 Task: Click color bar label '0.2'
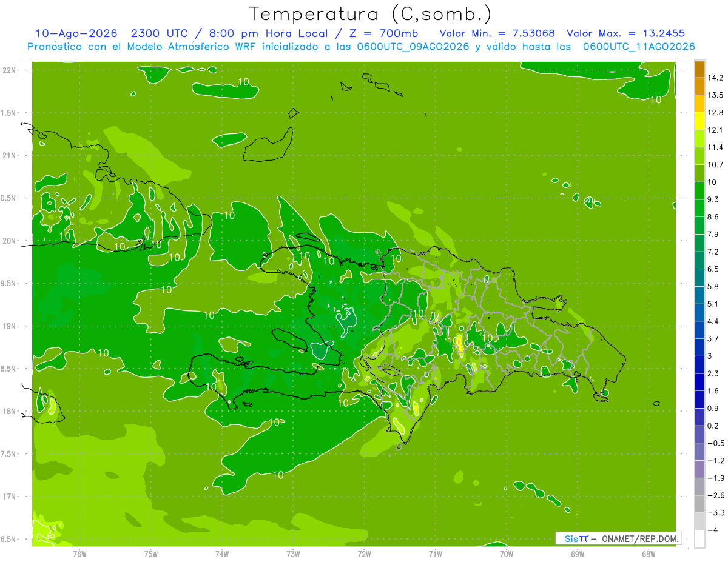(x=713, y=426)
